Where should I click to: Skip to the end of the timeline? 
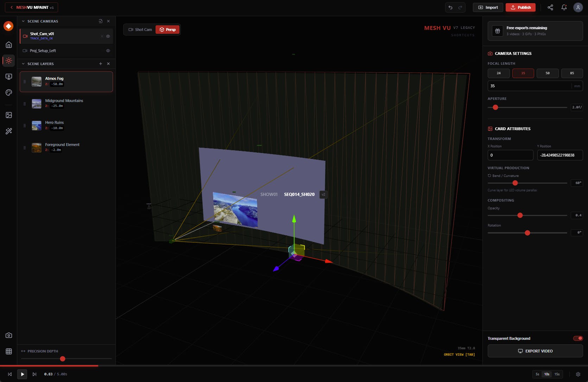click(x=34, y=374)
